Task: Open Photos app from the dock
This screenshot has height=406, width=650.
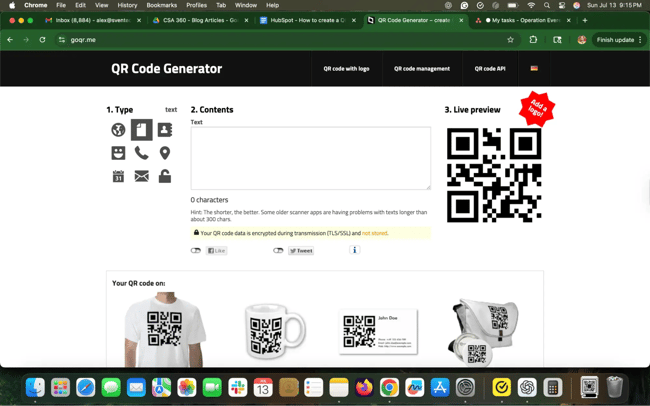Action: [187, 388]
